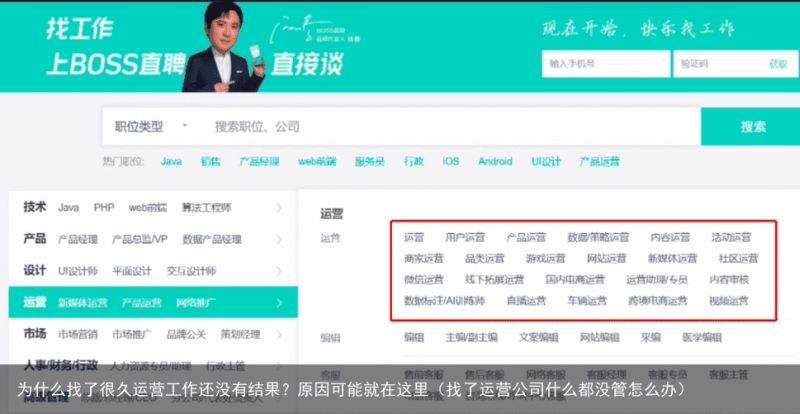The width and height of the screenshot is (800, 414).
Task: Click 医学编辑 in the 编辑 row
Action: point(702,337)
